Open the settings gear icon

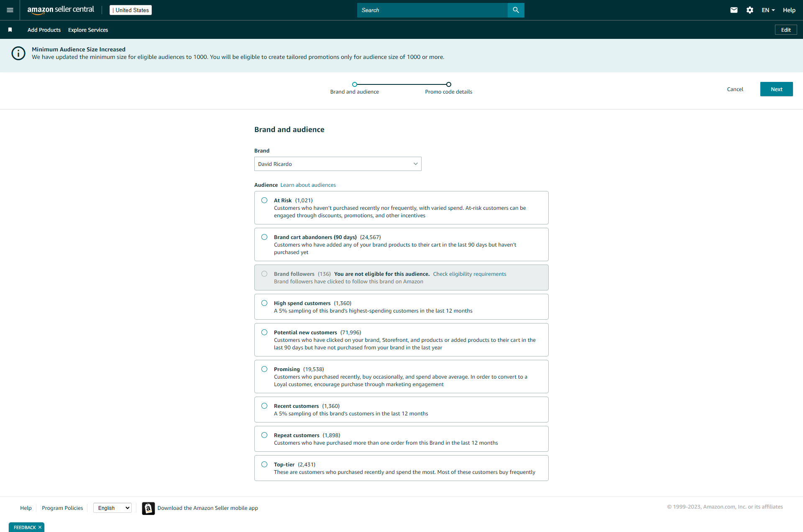pyautogui.click(x=750, y=10)
